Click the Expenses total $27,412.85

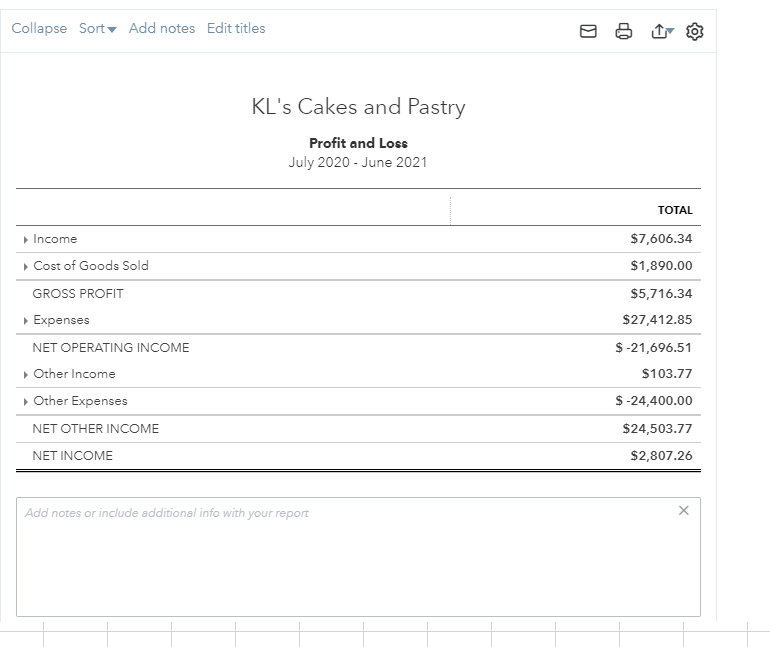(x=657, y=321)
